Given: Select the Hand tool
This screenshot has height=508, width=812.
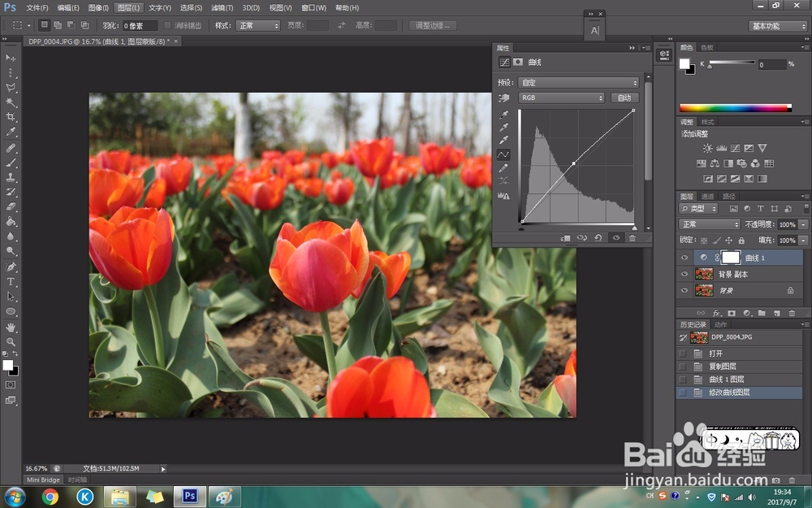Looking at the screenshot, I should pyautogui.click(x=11, y=327).
